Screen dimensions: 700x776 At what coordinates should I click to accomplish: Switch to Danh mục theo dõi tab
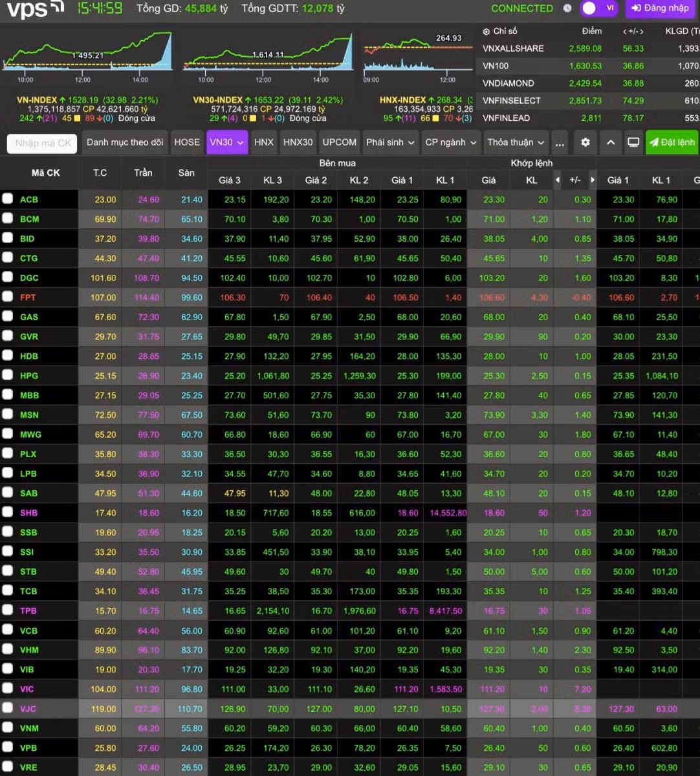125,142
